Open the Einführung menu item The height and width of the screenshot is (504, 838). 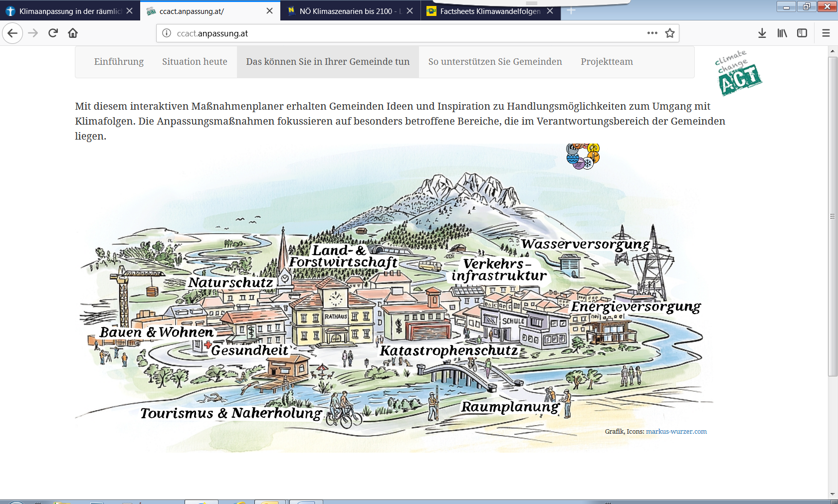tap(119, 62)
